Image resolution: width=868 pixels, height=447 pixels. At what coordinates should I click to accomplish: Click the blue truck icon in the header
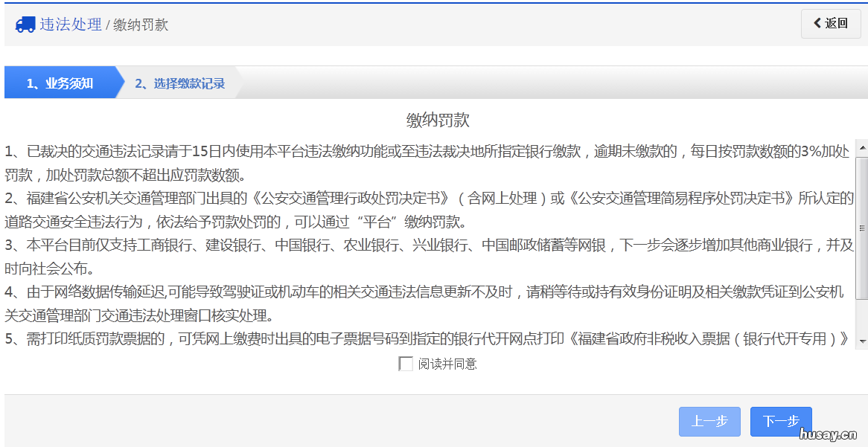[x=25, y=23]
